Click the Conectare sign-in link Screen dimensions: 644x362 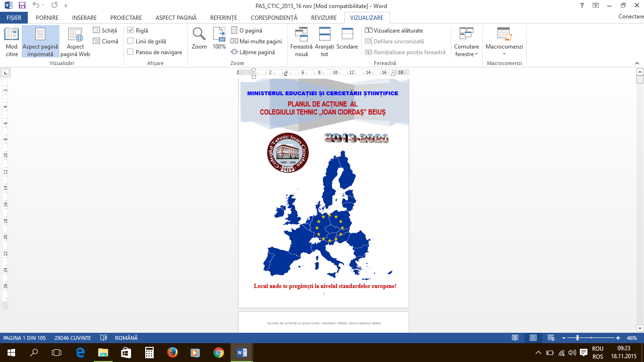[631, 16]
